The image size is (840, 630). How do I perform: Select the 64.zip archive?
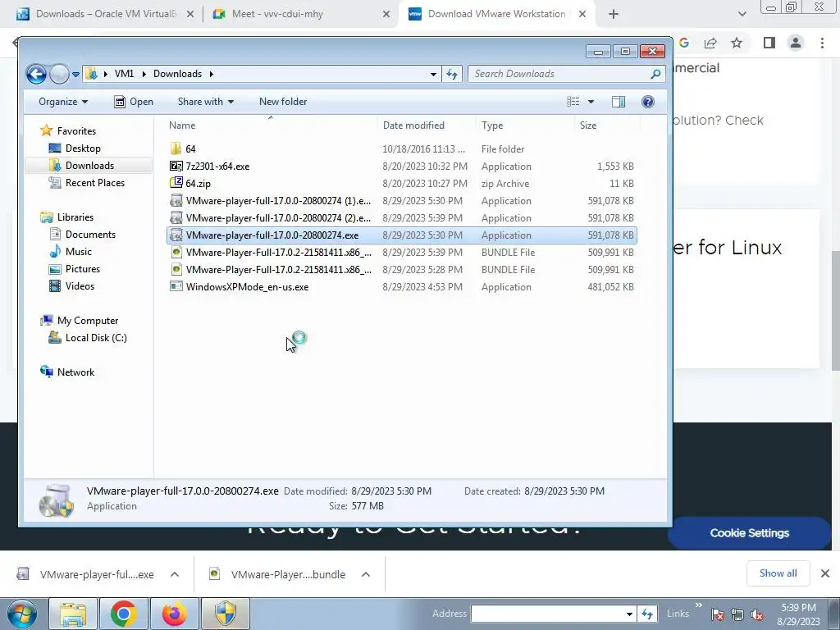(x=402, y=183)
